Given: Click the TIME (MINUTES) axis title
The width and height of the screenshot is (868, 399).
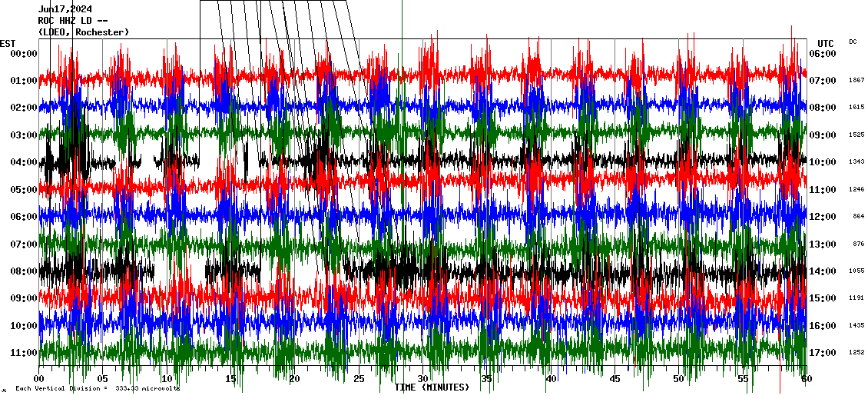Looking at the screenshot, I should tap(432, 387).
